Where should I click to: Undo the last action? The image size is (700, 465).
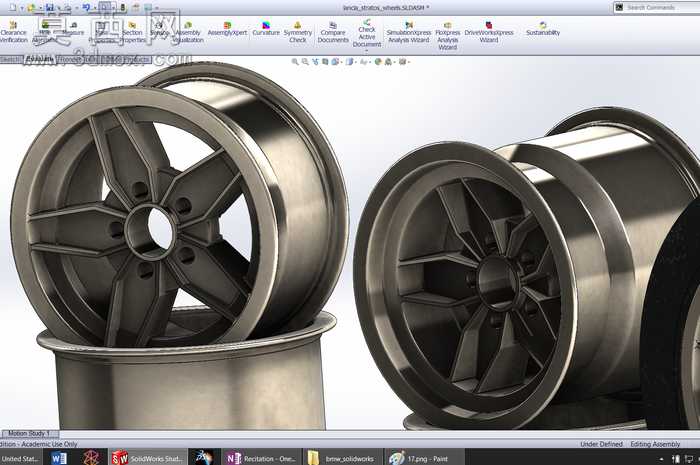click(x=86, y=8)
